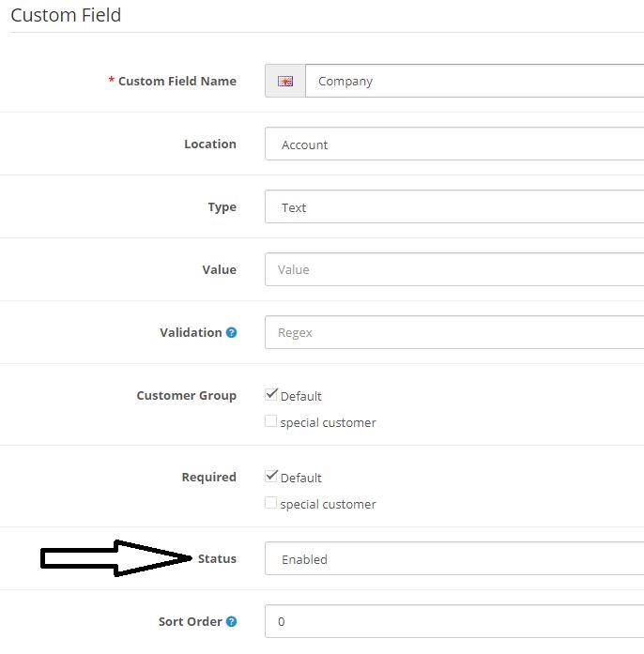Toggle Required Default checkbox
644x654 pixels.
click(x=271, y=476)
